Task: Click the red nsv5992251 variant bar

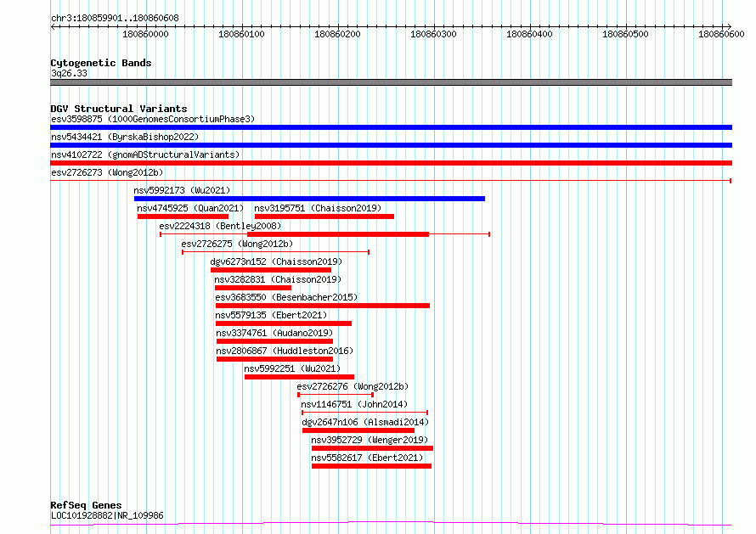Action: [x=299, y=377]
